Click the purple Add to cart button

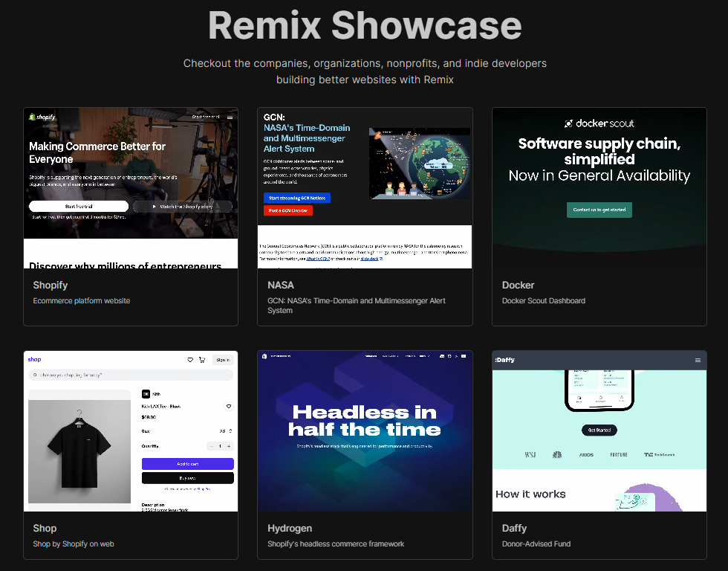[x=187, y=464]
